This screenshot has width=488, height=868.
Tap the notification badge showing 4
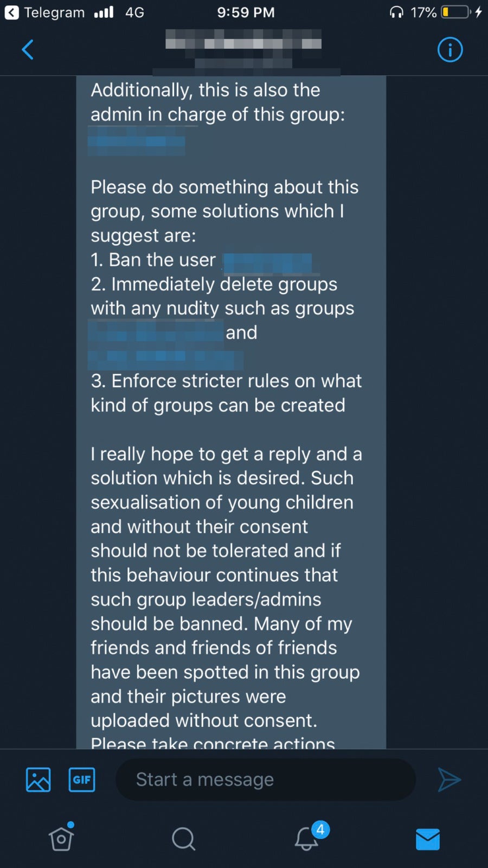(x=320, y=829)
